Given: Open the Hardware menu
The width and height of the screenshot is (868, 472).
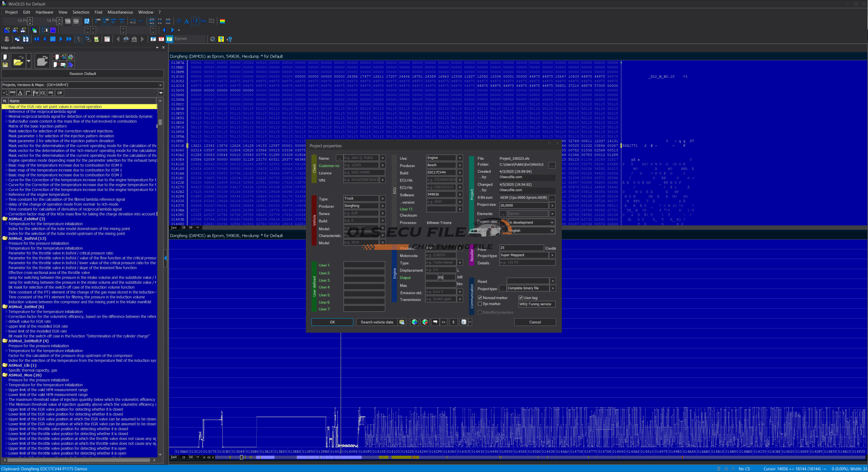Looking at the screenshot, I should [x=44, y=12].
